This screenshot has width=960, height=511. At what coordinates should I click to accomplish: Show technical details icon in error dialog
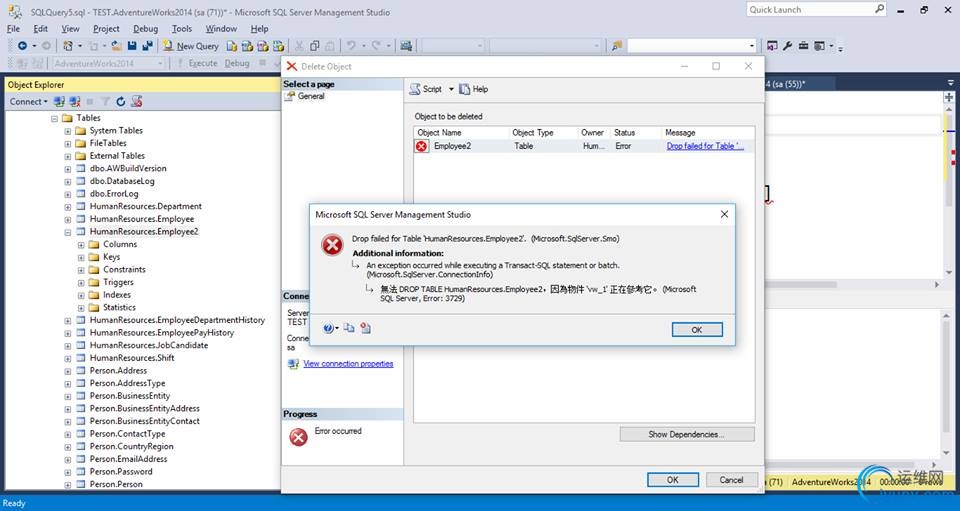click(x=366, y=328)
